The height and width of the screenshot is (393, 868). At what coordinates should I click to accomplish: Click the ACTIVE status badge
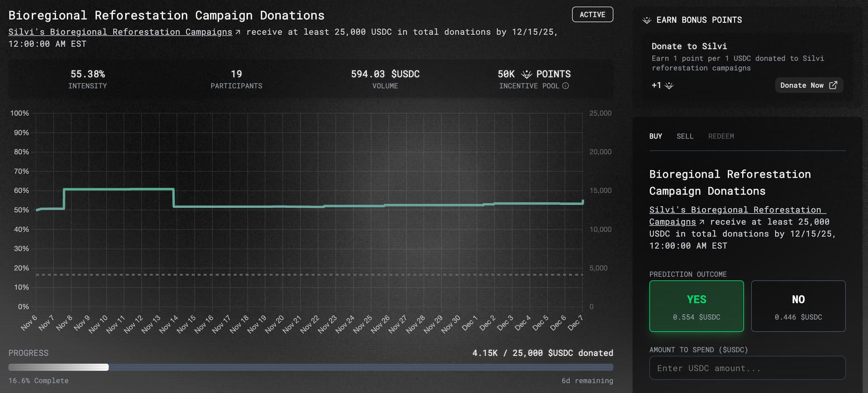pyautogui.click(x=592, y=14)
